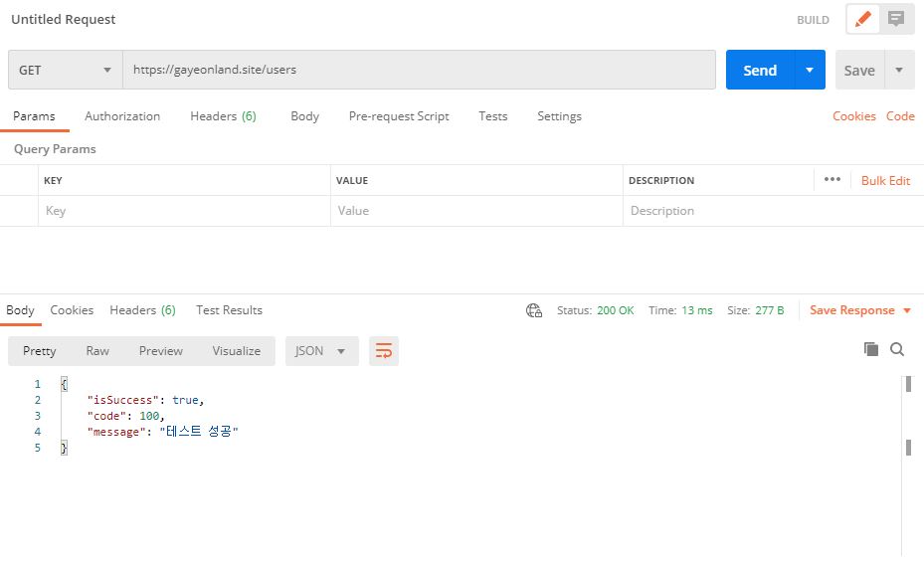This screenshot has width=924, height=562.
Task: Expand the JSON format dropdown
Action: click(x=321, y=351)
